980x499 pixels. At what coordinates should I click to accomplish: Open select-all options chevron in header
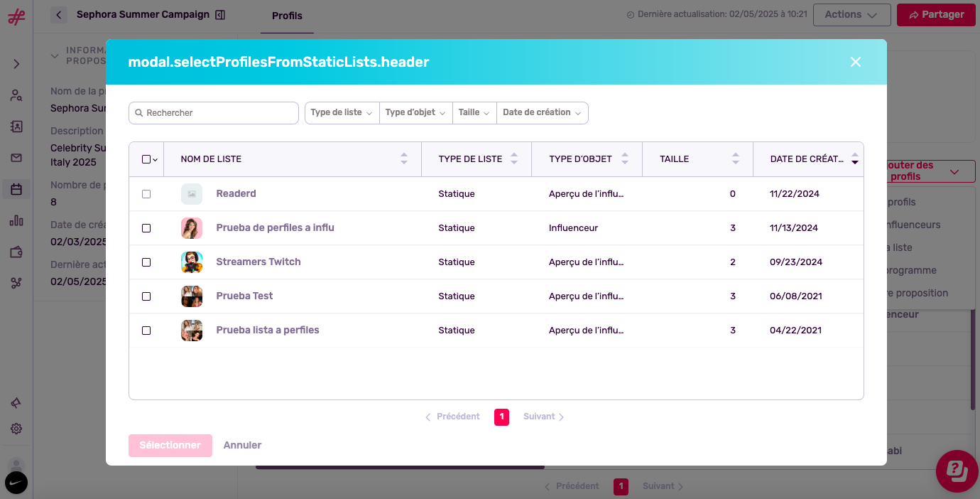[x=155, y=160]
